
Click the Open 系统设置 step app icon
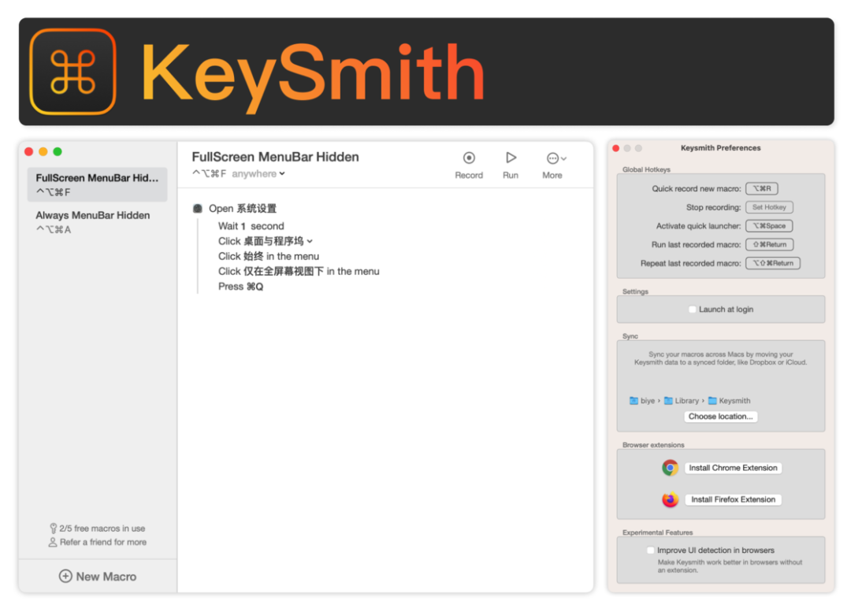(x=198, y=209)
